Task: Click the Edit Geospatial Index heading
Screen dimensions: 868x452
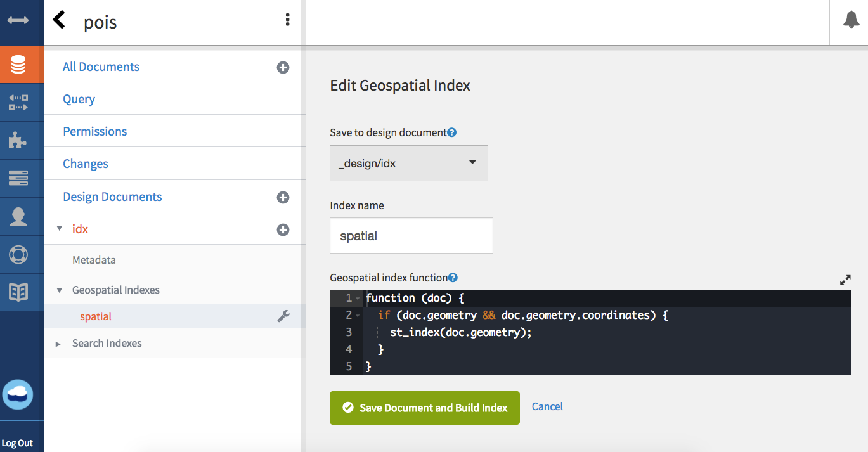Action: [x=400, y=86]
